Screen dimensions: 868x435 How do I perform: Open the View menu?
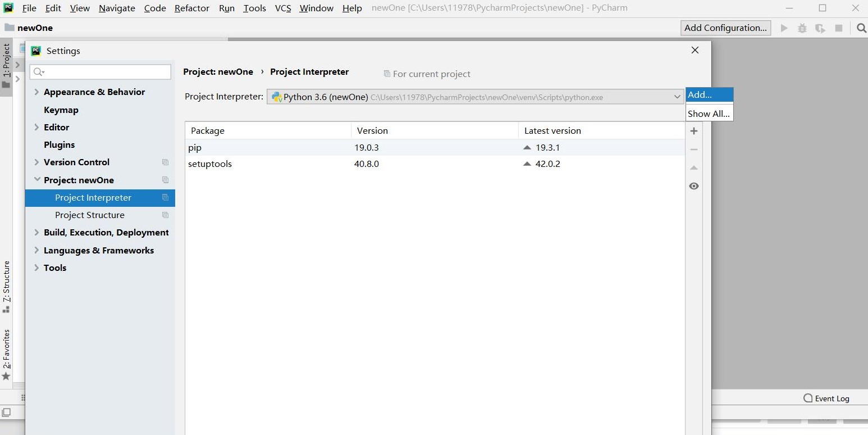[x=80, y=8]
